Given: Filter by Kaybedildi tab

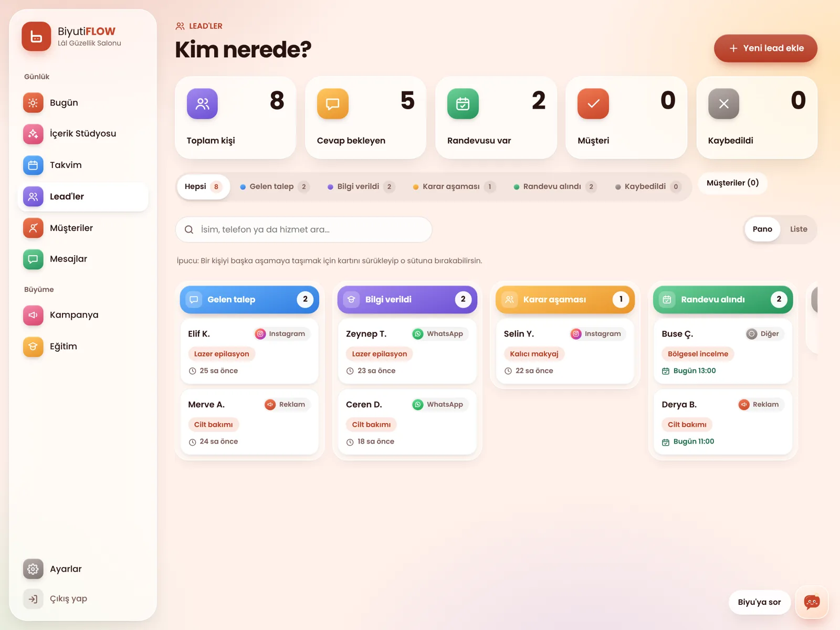Looking at the screenshot, I should [648, 187].
